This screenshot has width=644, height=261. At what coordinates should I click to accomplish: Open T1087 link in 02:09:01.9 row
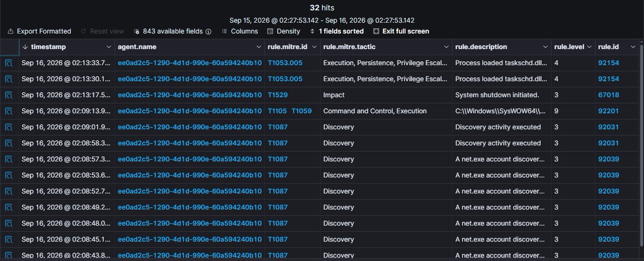click(x=277, y=127)
